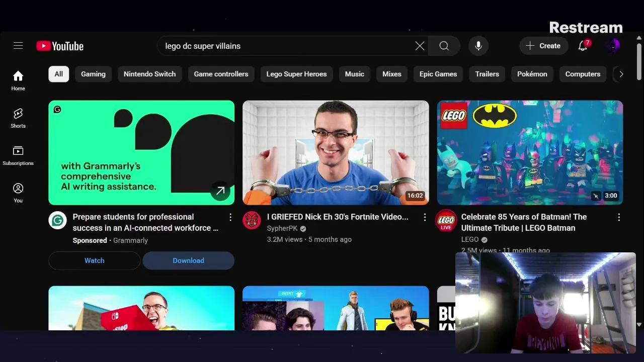This screenshot has width=644, height=362.
Task: Click the magnifier search button
Action: click(444, 46)
